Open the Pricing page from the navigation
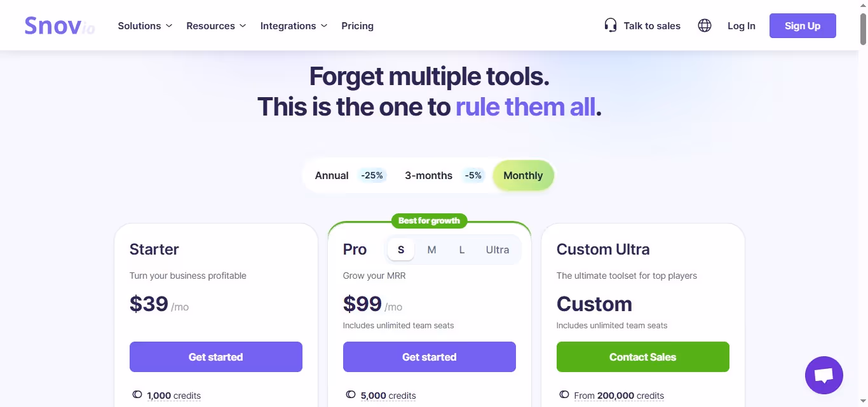The height and width of the screenshot is (407, 868). click(x=357, y=25)
